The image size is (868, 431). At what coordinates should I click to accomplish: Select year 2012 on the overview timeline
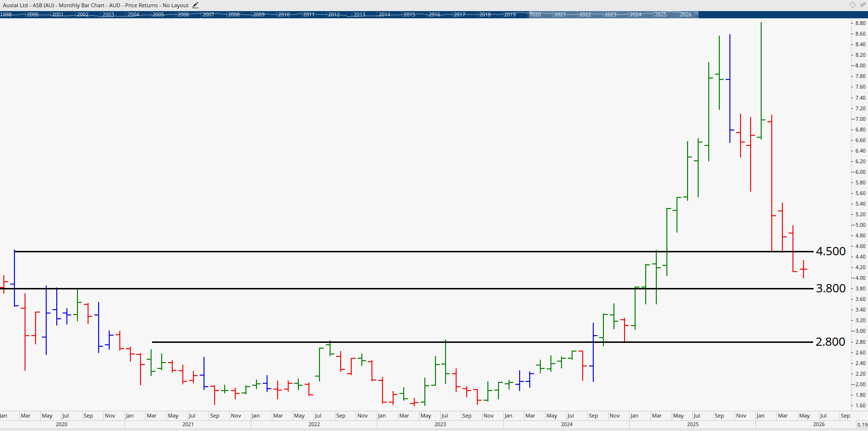pos(334,14)
